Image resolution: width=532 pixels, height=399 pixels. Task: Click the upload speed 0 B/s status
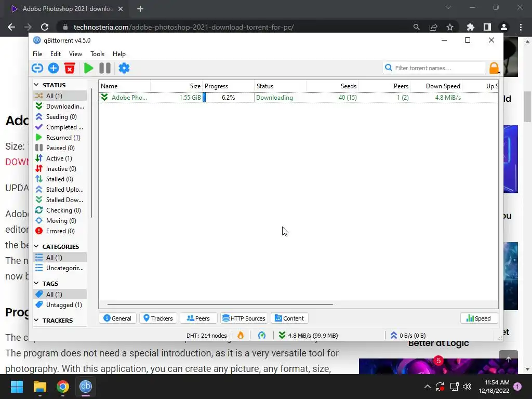[408, 336]
